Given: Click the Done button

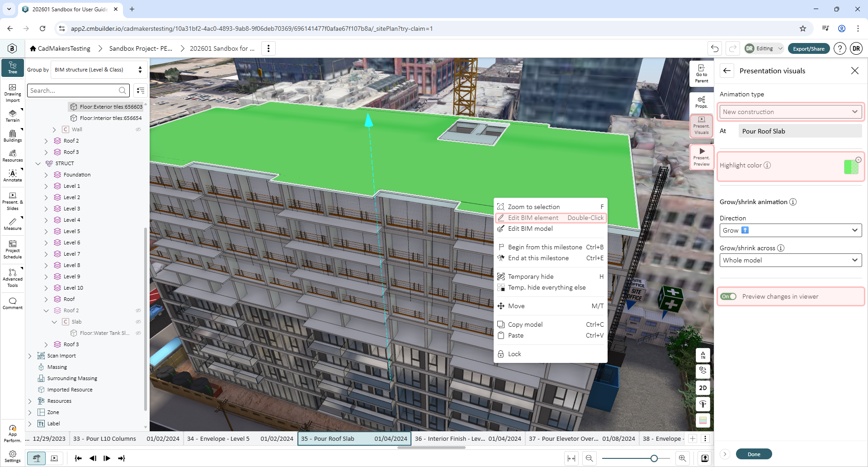Looking at the screenshot, I should (754, 454).
